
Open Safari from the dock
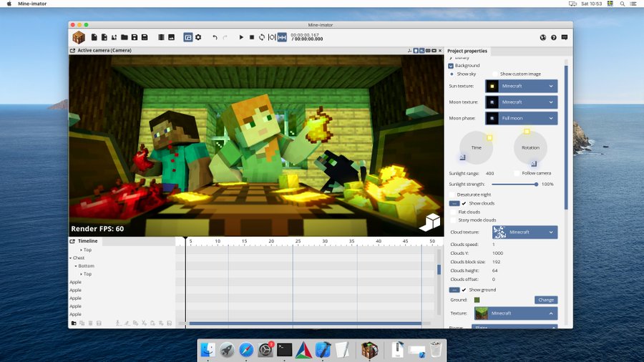246,350
